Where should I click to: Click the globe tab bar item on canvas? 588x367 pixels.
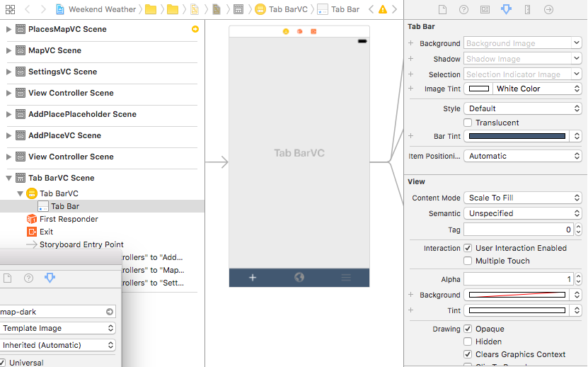(x=299, y=278)
